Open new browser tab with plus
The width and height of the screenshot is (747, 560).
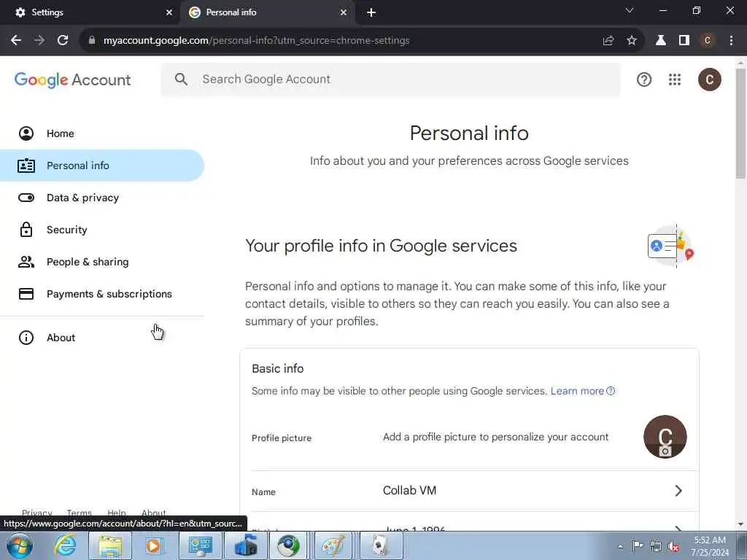pos(371,12)
